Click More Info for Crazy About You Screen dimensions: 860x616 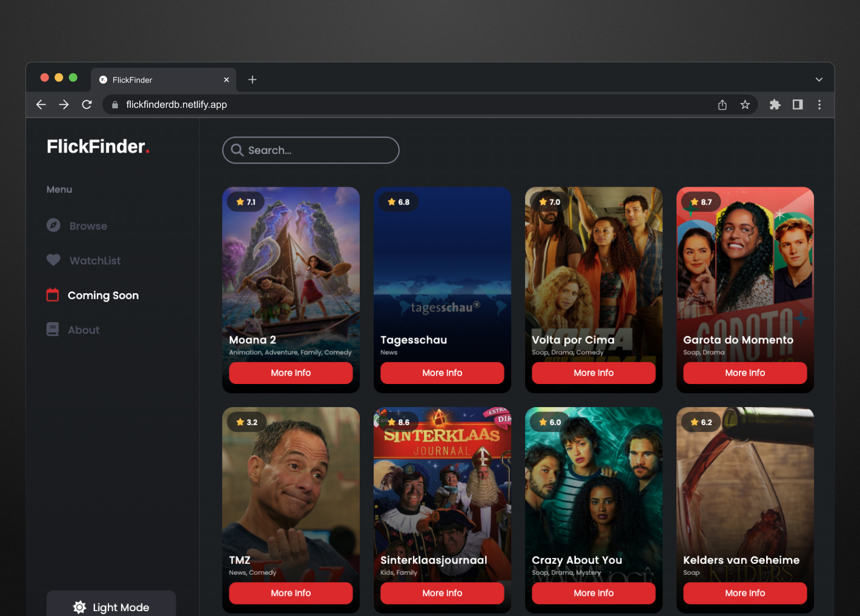point(594,593)
